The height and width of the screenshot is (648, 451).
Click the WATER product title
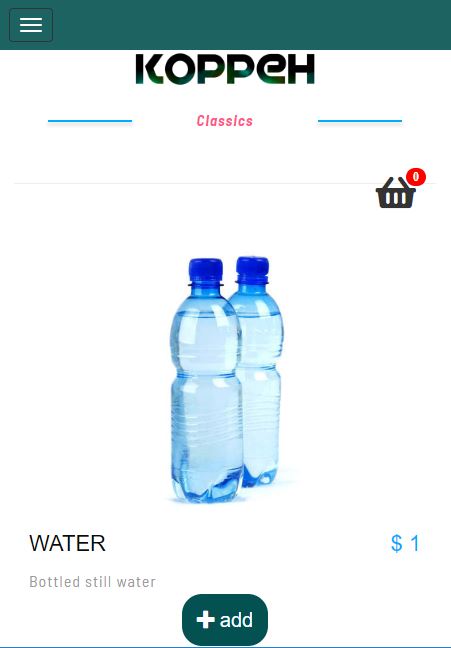pyautogui.click(x=67, y=543)
